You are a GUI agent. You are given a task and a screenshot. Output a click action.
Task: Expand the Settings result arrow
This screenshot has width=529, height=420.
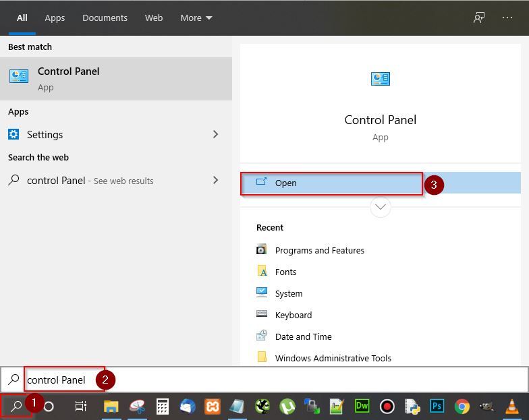(216, 135)
